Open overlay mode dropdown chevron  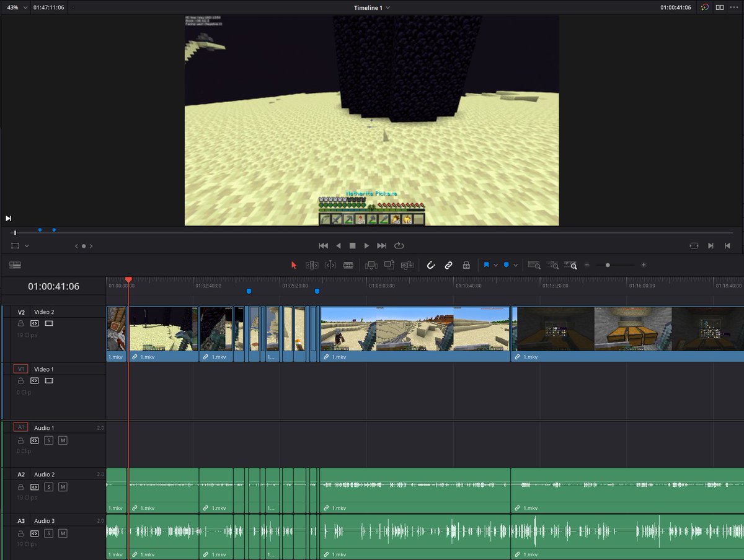[x=27, y=246]
